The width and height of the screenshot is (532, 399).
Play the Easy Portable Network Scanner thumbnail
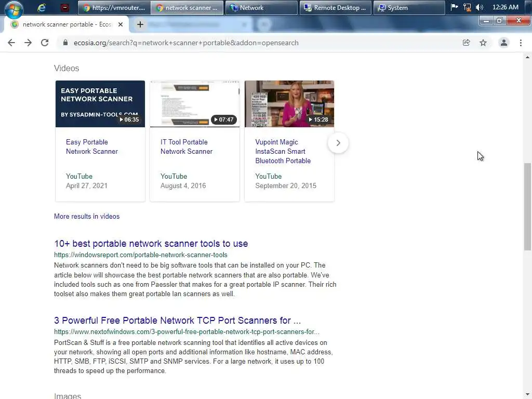100,104
